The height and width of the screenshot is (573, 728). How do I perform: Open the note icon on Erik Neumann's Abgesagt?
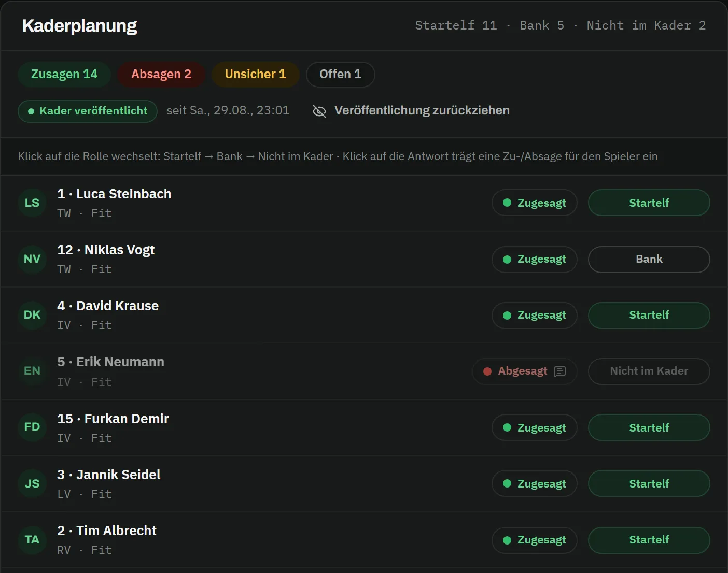click(x=560, y=371)
